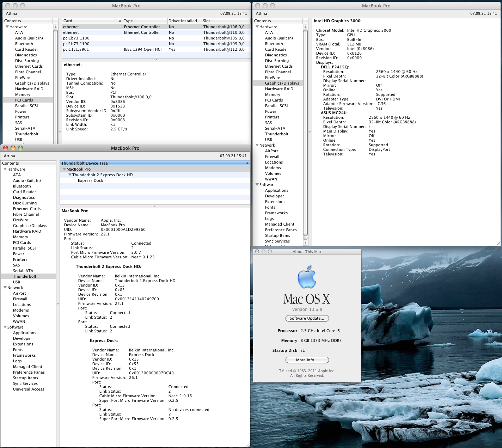
Task: Open PCI Cards in the Graphics/Displays window sidebar
Action: pos(274,100)
